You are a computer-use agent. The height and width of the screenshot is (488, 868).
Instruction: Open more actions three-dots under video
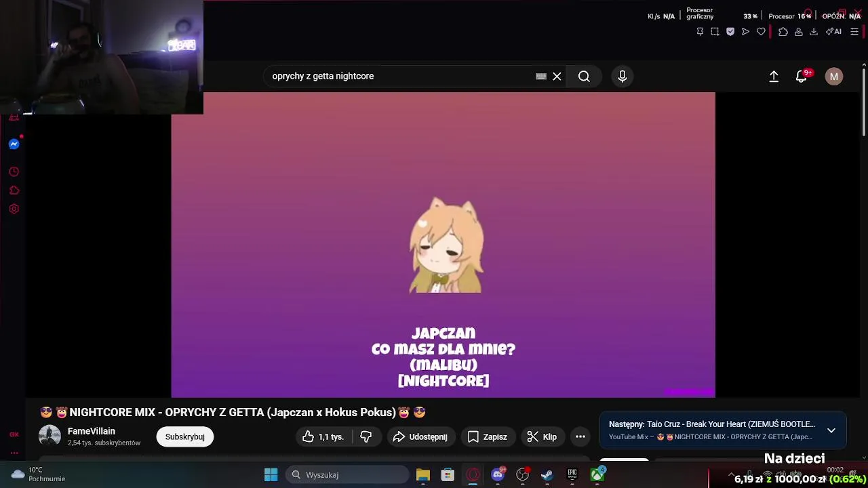tap(580, 437)
